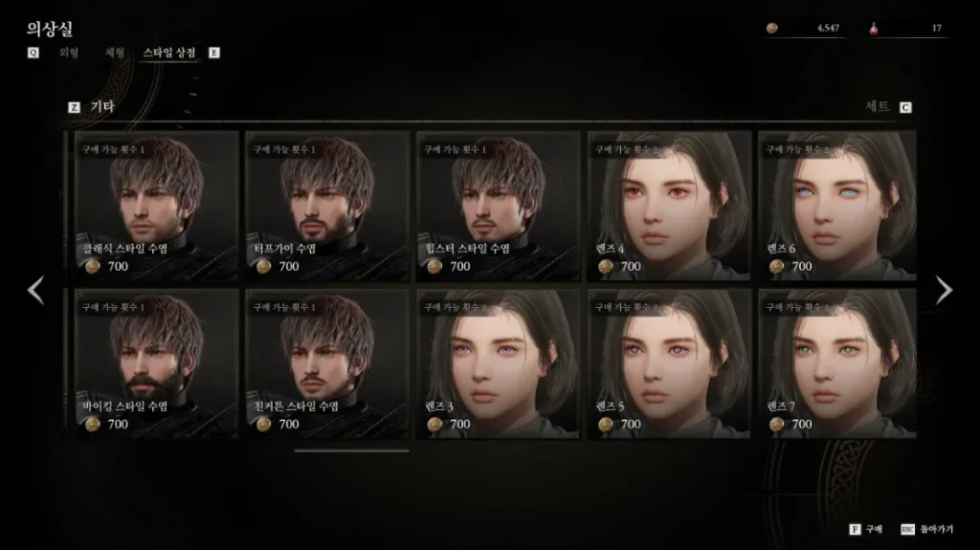Click the C key icon beside 세트
This screenshot has height=550, width=980.
tap(905, 107)
